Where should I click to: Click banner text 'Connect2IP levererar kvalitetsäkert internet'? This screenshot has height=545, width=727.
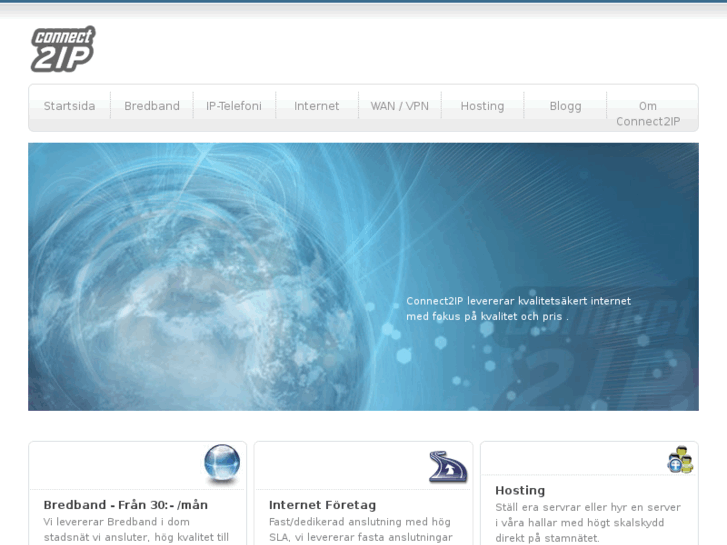pyautogui.click(x=518, y=301)
